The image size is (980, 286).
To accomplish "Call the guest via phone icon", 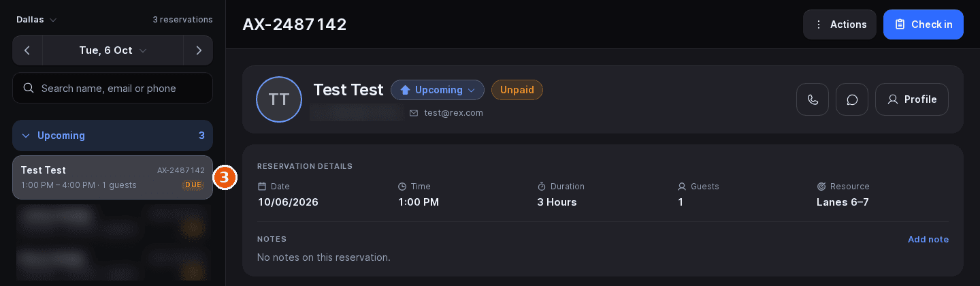I will pyautogui.click(x=813, y=99).
